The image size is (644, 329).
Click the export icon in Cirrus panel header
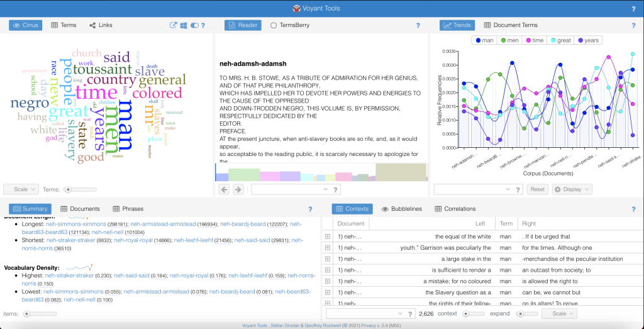(174, 25)
